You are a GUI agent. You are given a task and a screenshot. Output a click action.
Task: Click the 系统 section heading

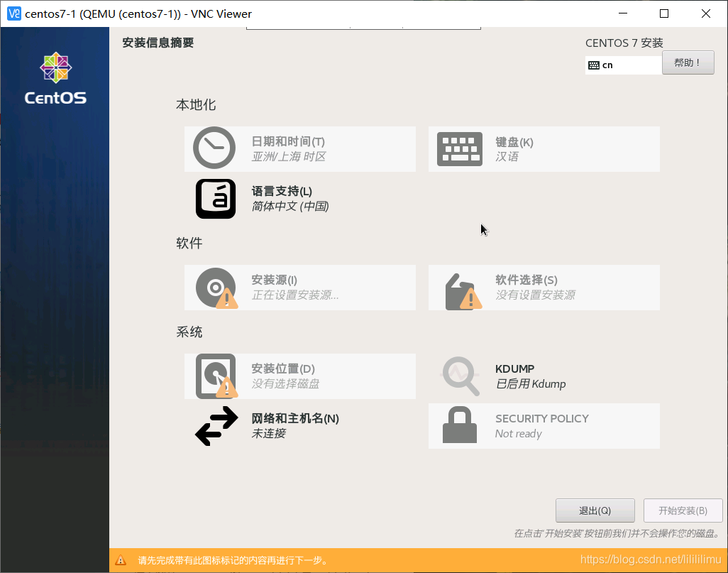click(x=189, y=332)
